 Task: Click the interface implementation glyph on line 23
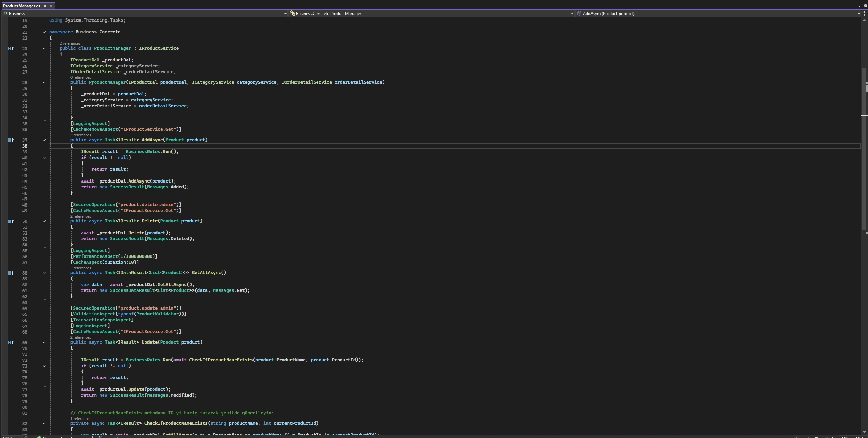coord(11,48)
